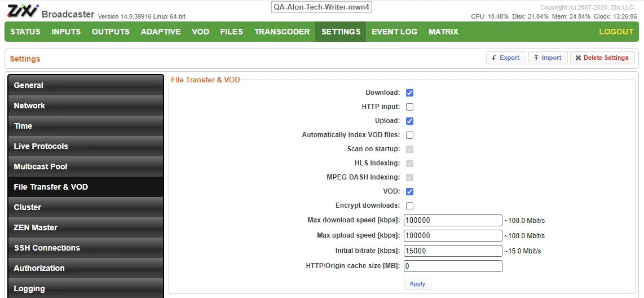Open the OUTPUTS tab
This screenshot has height=298, width=644.
111,32
